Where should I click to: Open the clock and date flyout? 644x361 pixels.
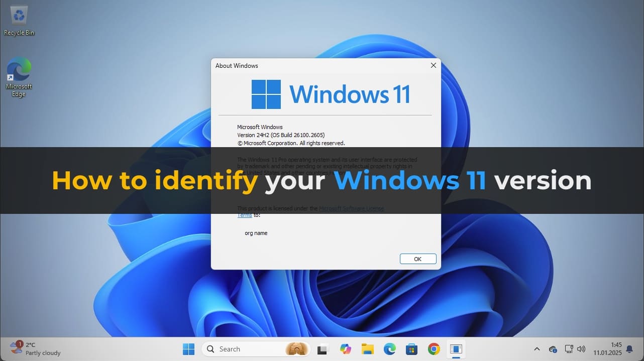[607, 349]
